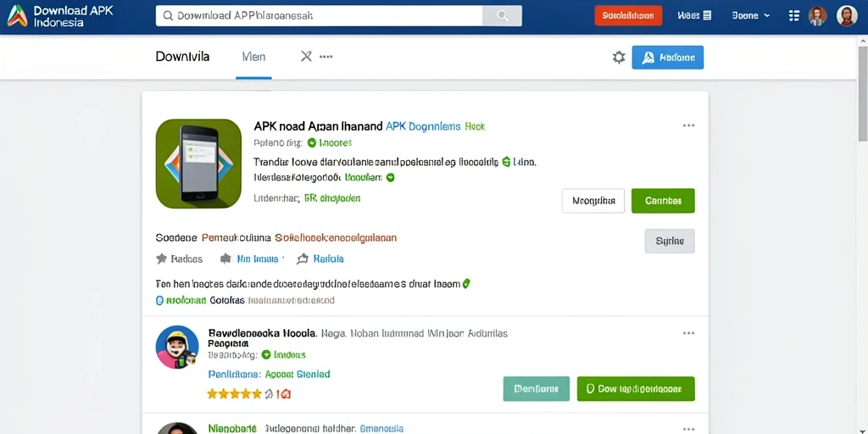Viewport: 868px width, 434px height.
Task: Open the apps grid icon
Action: coord(793,16)
